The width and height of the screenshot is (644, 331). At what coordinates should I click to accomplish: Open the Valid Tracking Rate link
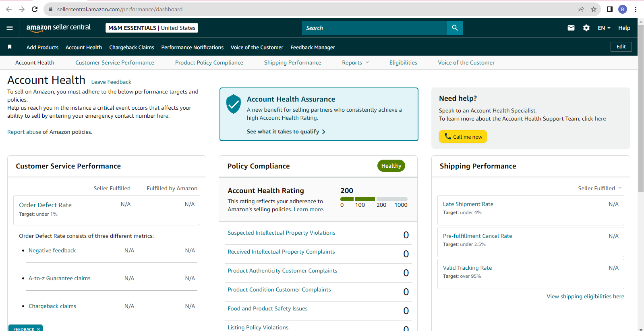[467, 268]
